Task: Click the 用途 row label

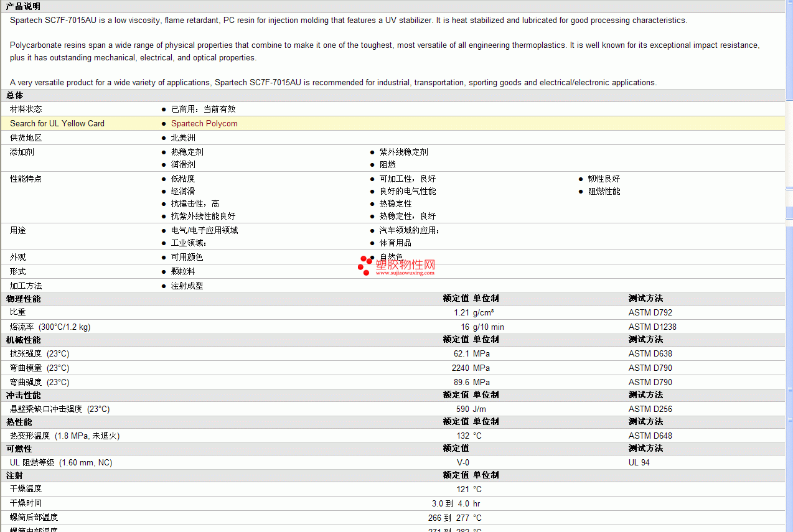Action: pos(18,230)
